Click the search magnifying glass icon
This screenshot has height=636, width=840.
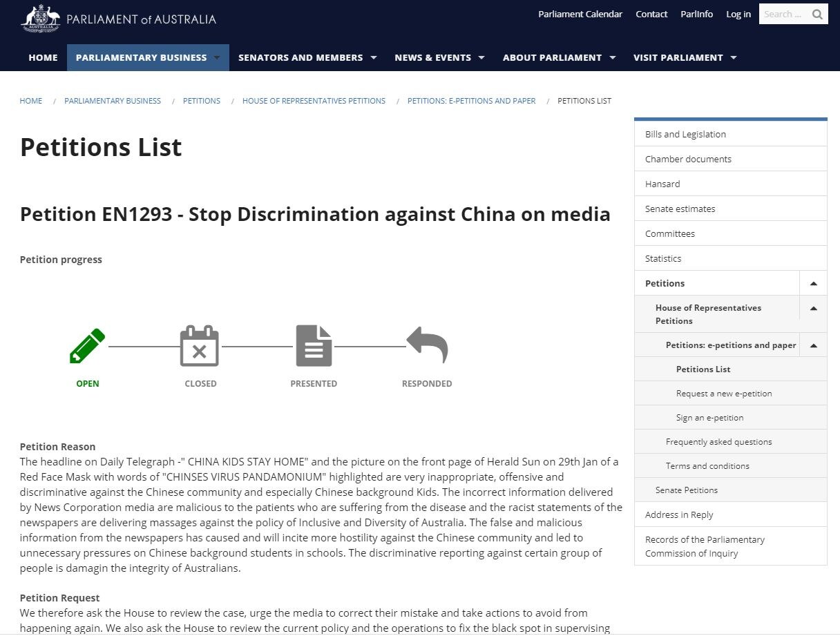(818, 13)
